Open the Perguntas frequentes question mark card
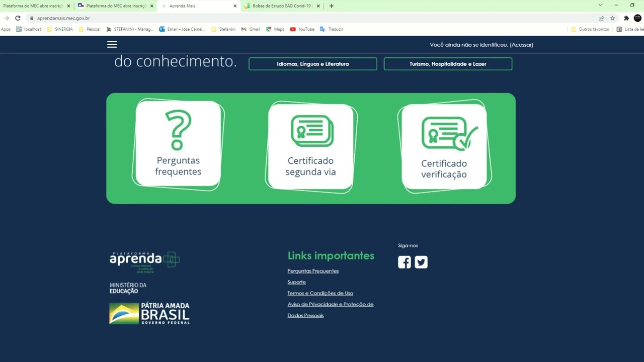This screenshot has height=362, width=644. 178,144
